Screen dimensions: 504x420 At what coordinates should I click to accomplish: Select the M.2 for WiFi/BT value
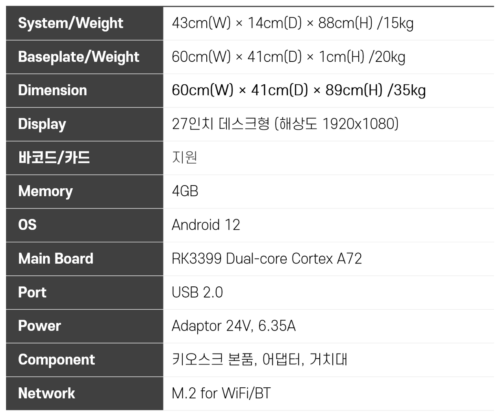click(x=221, y=393)
